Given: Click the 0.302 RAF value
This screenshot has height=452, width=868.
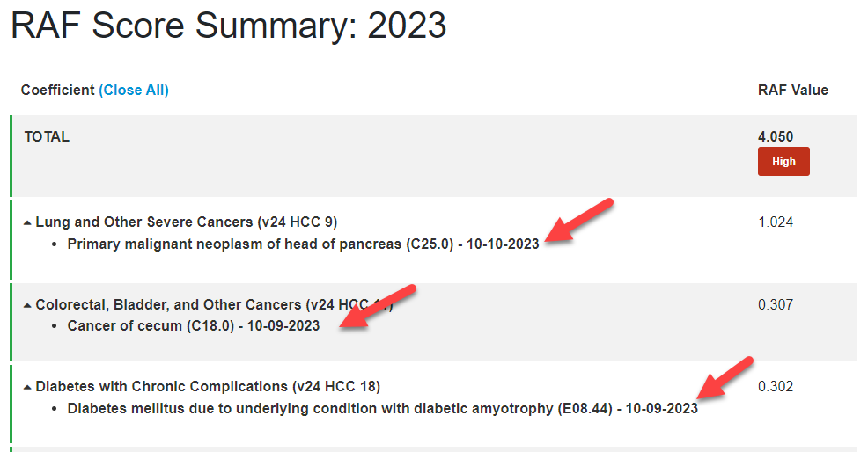Looking at the screenshot, I should tap(776, 386).
